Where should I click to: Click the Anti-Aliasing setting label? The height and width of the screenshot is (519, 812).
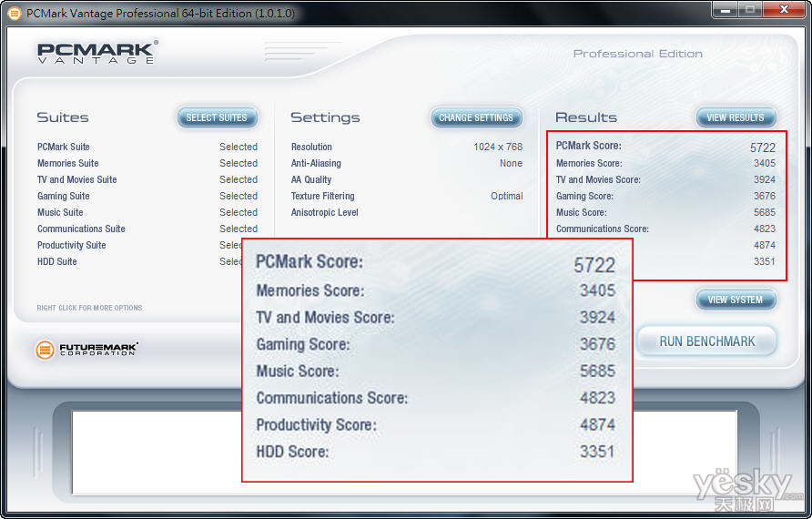point(316,163)
